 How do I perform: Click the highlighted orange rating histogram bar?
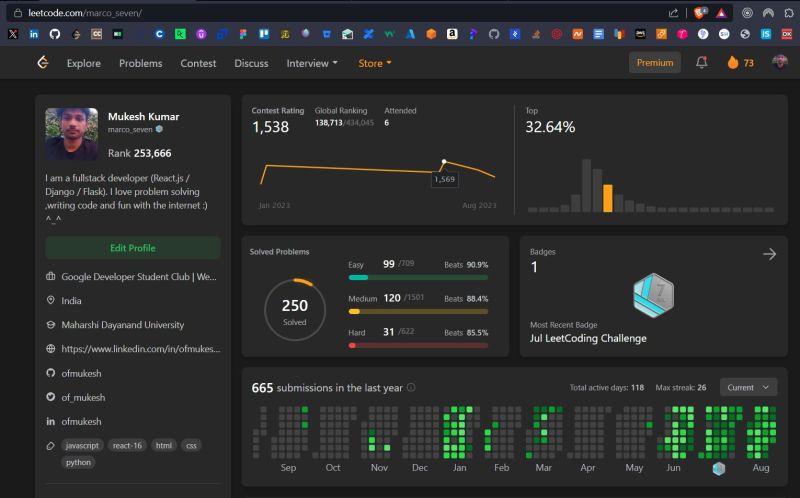click(607, 198)
